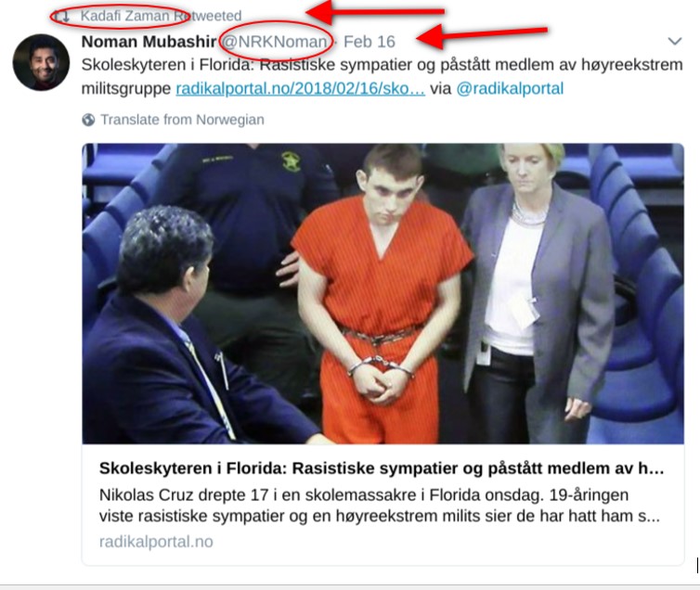Open the @NRKNoman handle
The width and height of the screenshot is (700, 590).
(x=275, y=42)
